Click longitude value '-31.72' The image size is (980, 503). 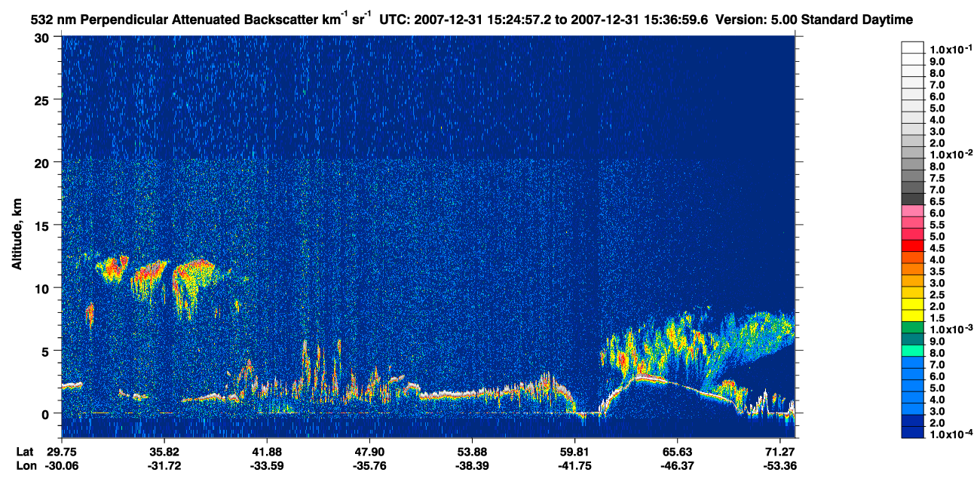click(164, 465)
